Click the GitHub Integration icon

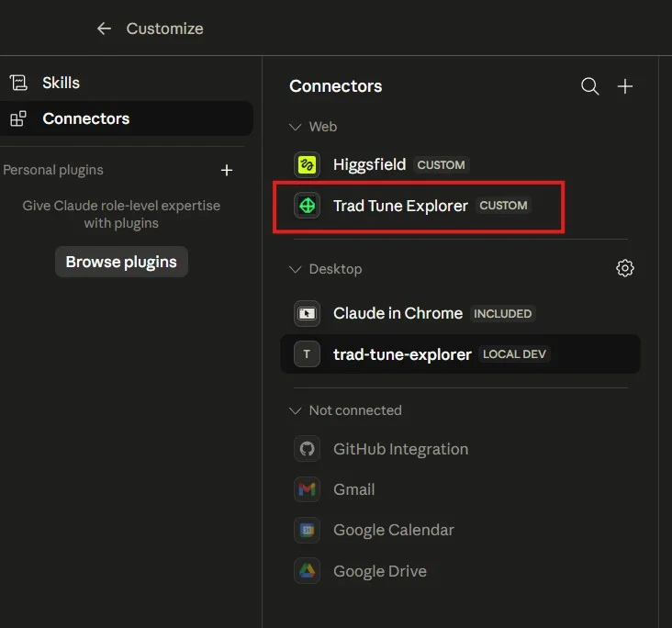click(307, 449)
